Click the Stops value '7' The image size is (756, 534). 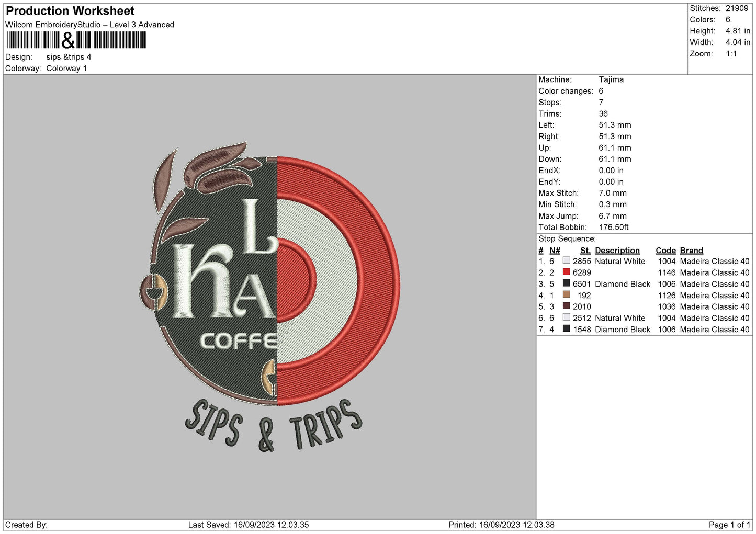point(601,103)
